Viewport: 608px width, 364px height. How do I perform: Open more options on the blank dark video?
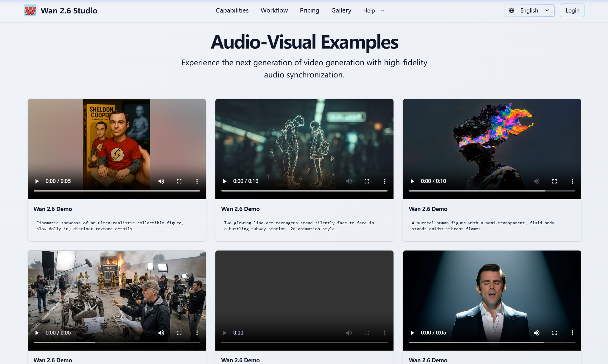(385, 333)
